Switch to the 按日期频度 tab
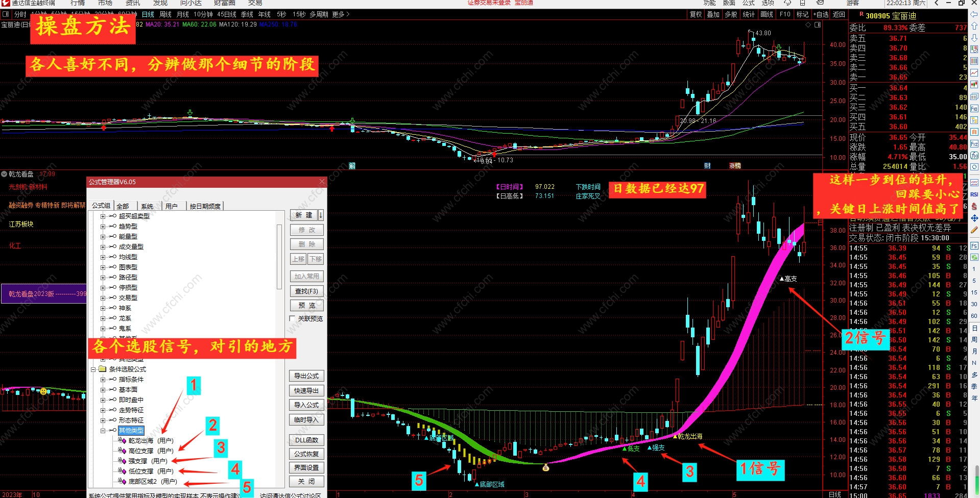Viewport: 980px width, 498px height. coord(205,206)
